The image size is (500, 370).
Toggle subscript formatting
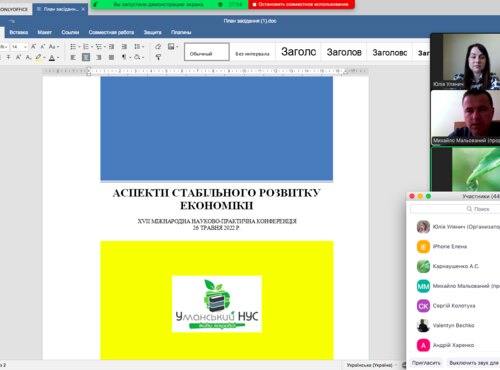[x=28, y=57]
